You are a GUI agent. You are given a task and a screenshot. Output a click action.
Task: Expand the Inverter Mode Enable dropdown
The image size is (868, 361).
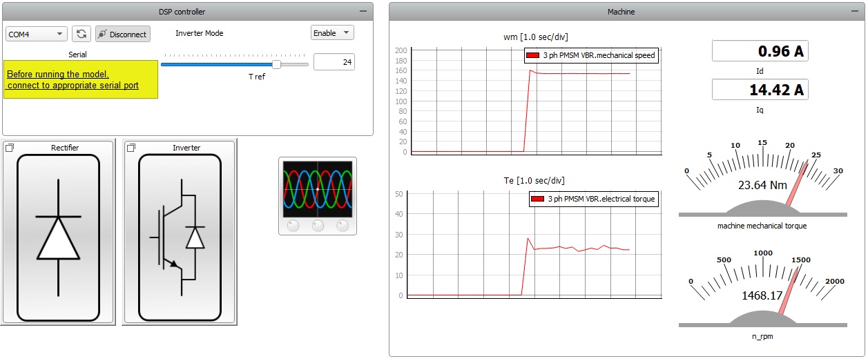click(x=332, y=33)
